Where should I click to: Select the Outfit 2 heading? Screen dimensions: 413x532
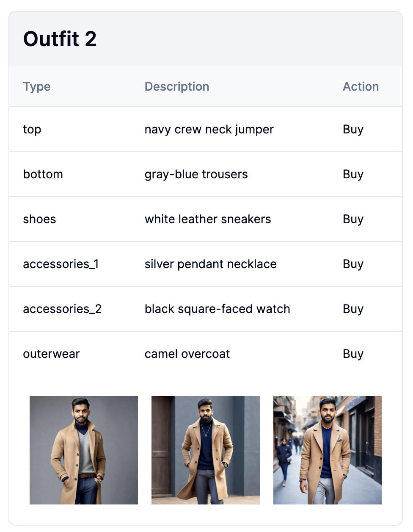pos(60,39)
